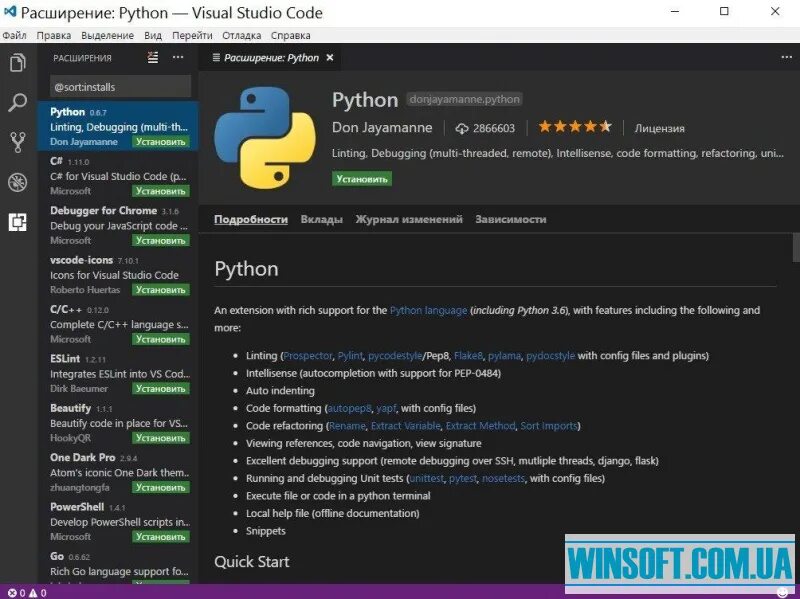Open the Rename refactoring link
This screenshot has width=800, height=599.
pyautogui.click(x=347, y=426)
